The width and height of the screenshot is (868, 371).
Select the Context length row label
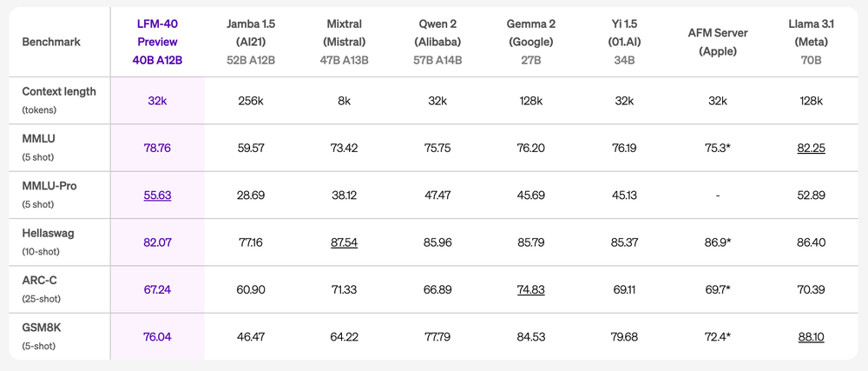click(59, 100)
